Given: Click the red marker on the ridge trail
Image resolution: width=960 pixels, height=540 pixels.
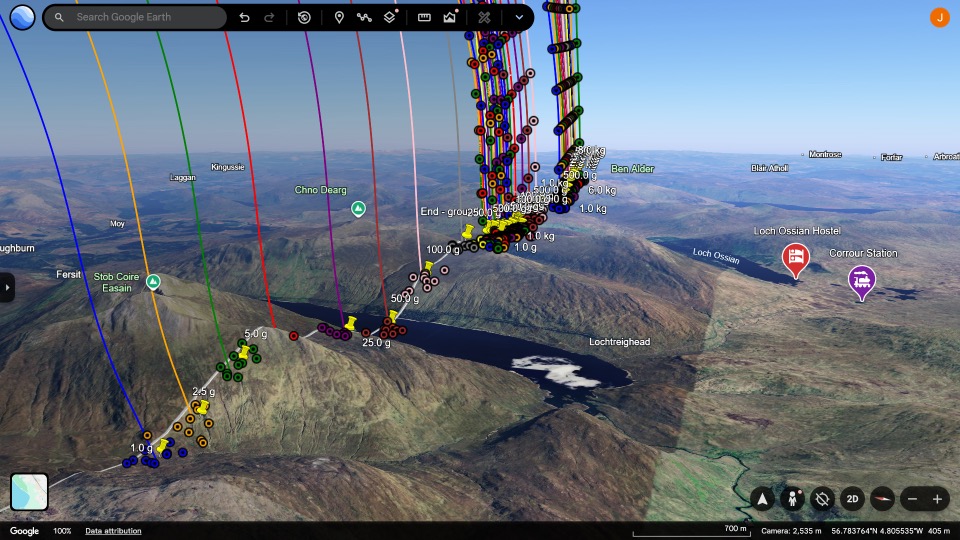Looking at the screenshot, I should [294, 336].
